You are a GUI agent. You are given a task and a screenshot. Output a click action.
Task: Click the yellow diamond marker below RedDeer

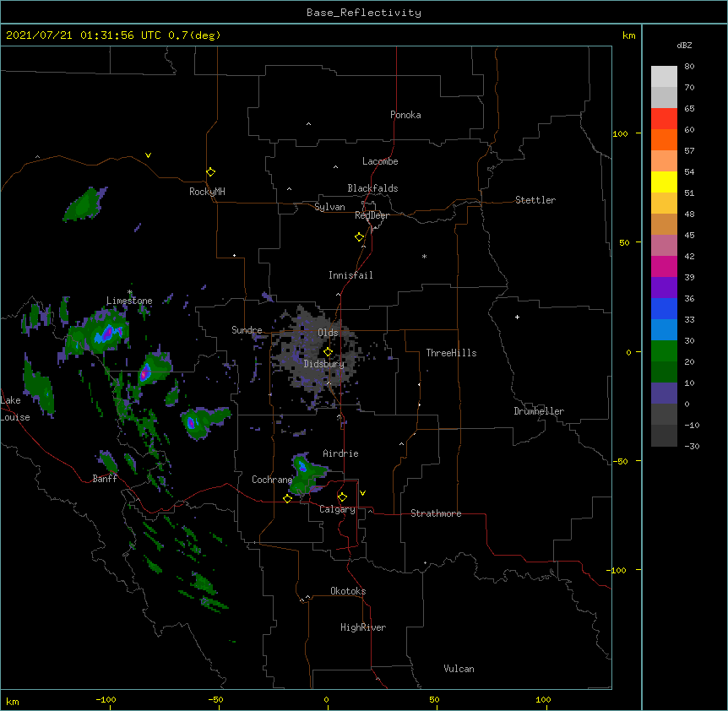pyautogui.click(x=360, y=237)
